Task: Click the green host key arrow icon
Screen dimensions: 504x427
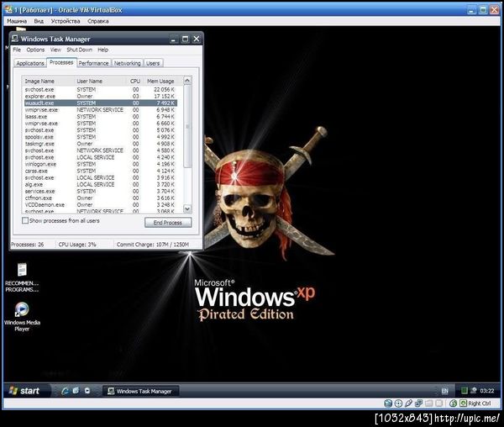Action: [x=463, y=403]
